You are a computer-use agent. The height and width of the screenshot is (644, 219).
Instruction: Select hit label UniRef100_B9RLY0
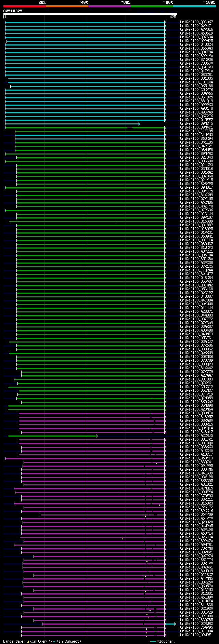pyautogui.click(x=196, y=56)
